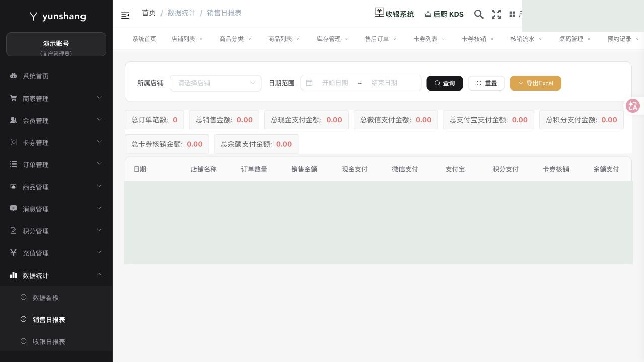This screenshot has width=644, height=362.
Task: Go to 首页 in the breadcrumb
Action: tap(149, 13)
